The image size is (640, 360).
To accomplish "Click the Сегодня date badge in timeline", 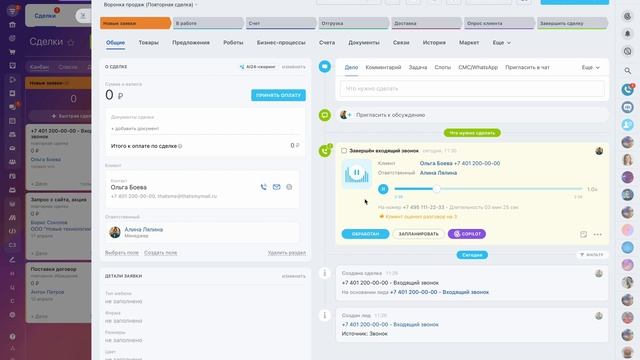I will tap(472, 255).
